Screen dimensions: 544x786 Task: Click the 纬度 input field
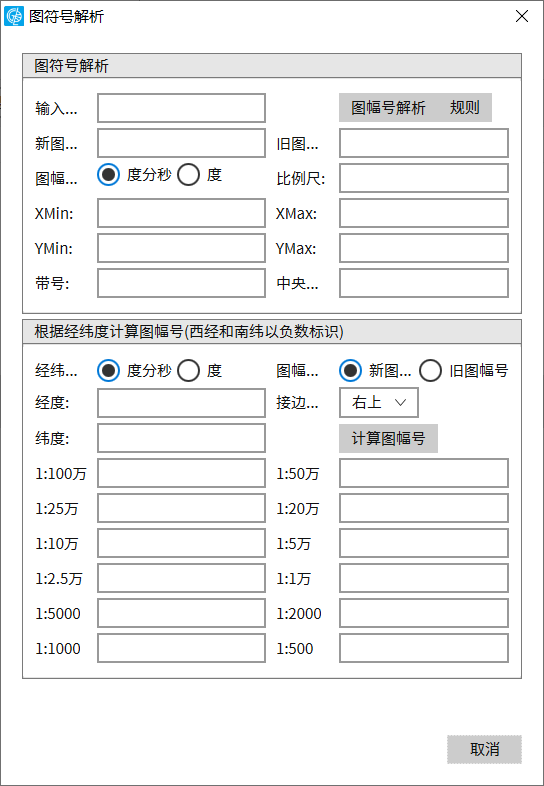(x=182, y=438)
